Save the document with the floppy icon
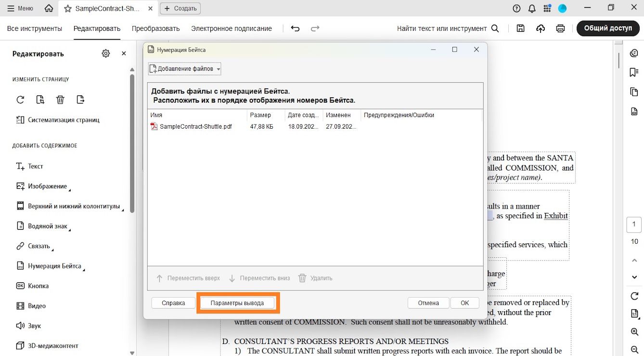 pos(520,28)
